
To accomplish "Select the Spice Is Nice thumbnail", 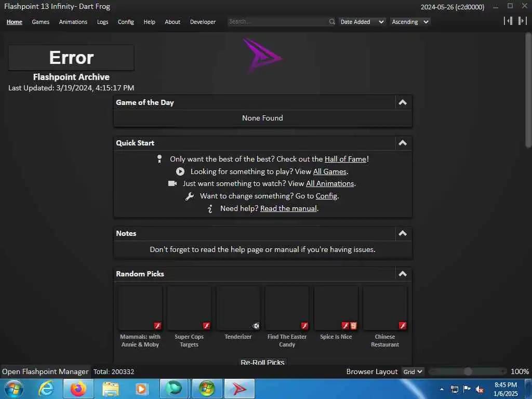I will click(x=336, y=309).
